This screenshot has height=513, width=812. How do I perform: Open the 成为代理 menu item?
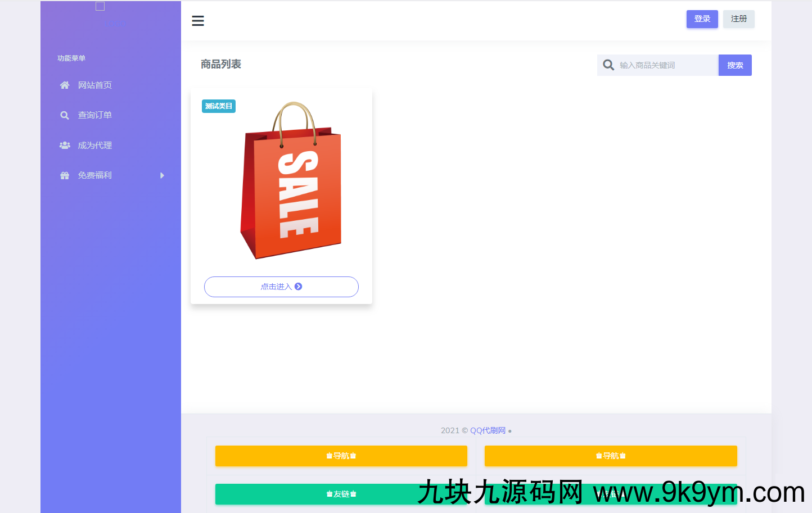pos(94,146)
